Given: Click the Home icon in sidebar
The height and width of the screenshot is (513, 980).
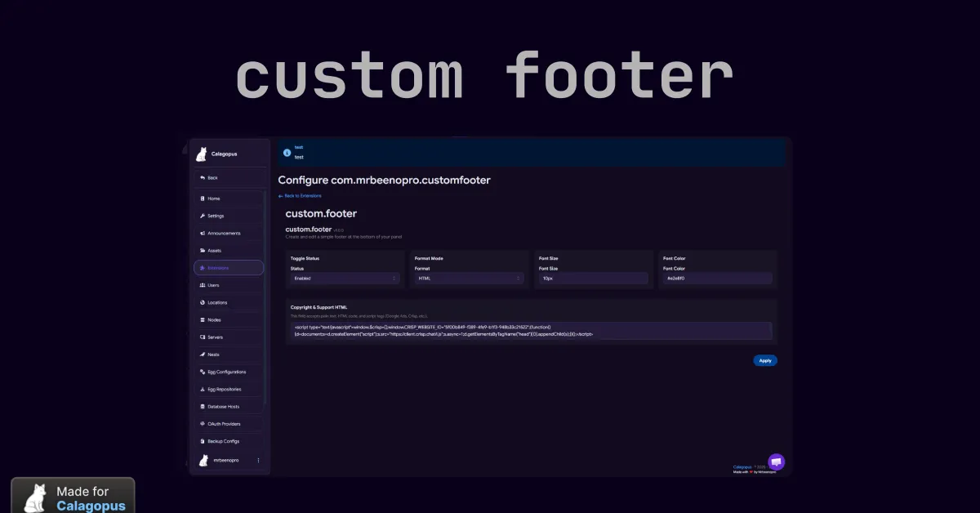Looking at the screenshot, I should click(202, 199).
